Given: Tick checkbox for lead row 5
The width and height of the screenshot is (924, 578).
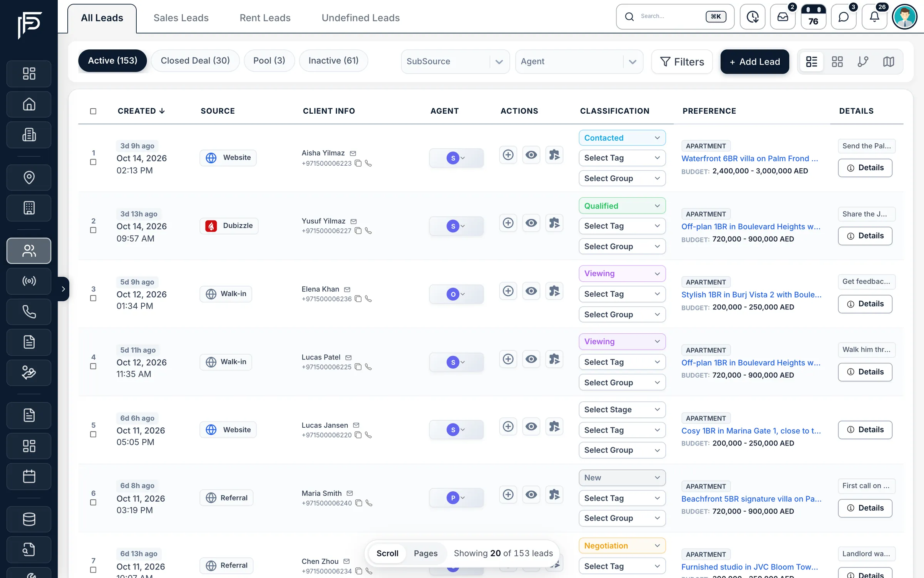Looking at the screenshot, I should click(x=93, y=434).
